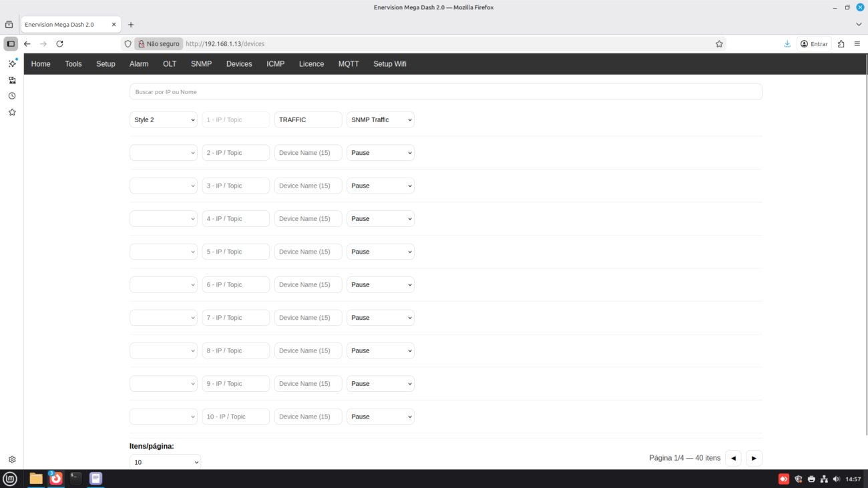868x488 pixels.
Task: Go to the next page arrow
Action: 754,458
